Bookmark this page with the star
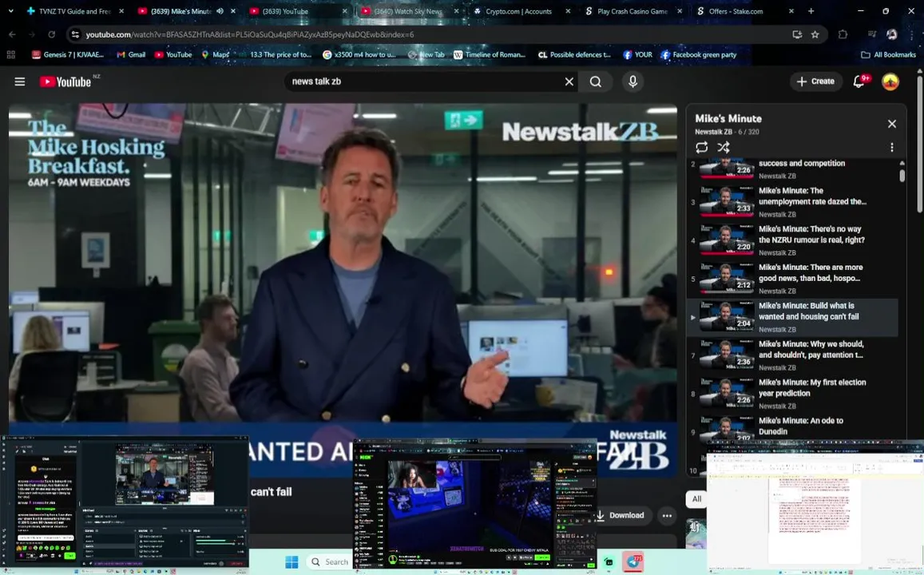This screenshot has width=924, height=575. pos(815,35)
